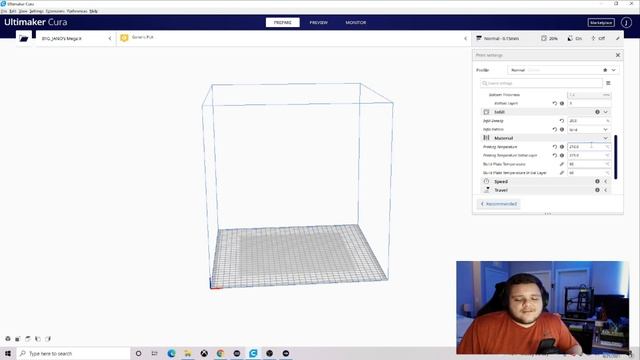Image resolution: width=640 pixels, height=360 pixels.
Task: Reset the Infill Density value
Action: 562,121
